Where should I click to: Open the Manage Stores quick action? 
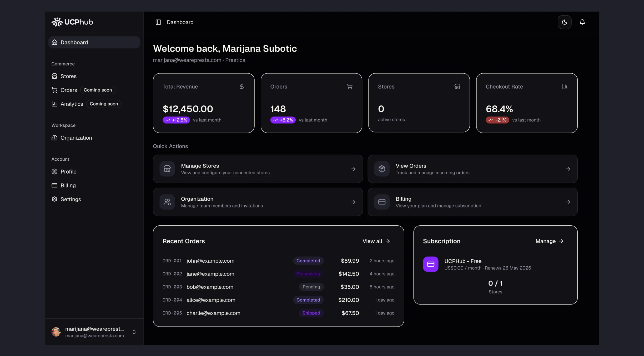[x=258, y=169]
